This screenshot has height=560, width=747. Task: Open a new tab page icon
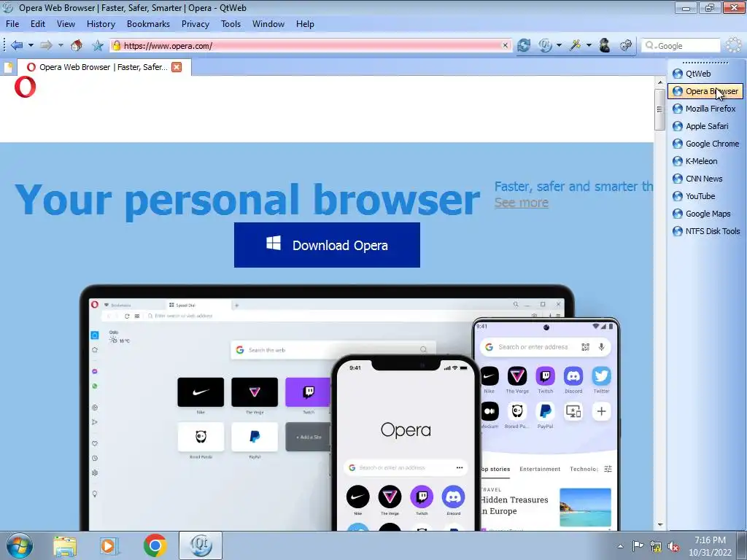pos(8,67)
